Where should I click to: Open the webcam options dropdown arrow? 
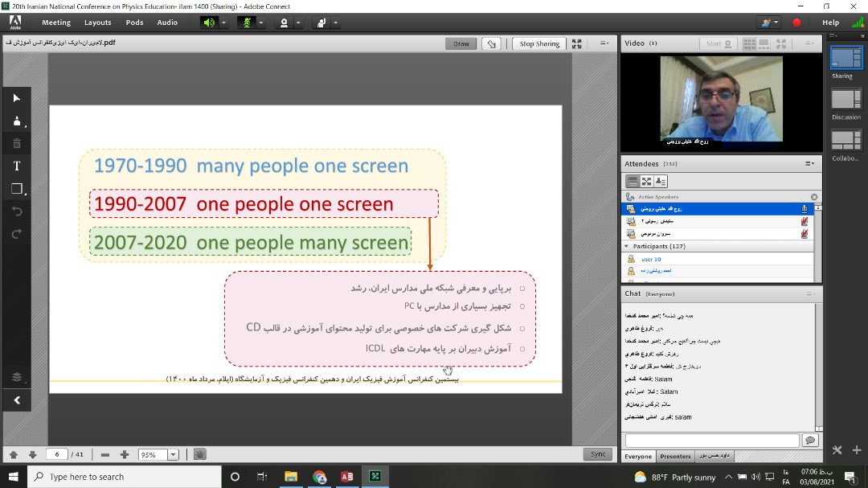point(297,23)
